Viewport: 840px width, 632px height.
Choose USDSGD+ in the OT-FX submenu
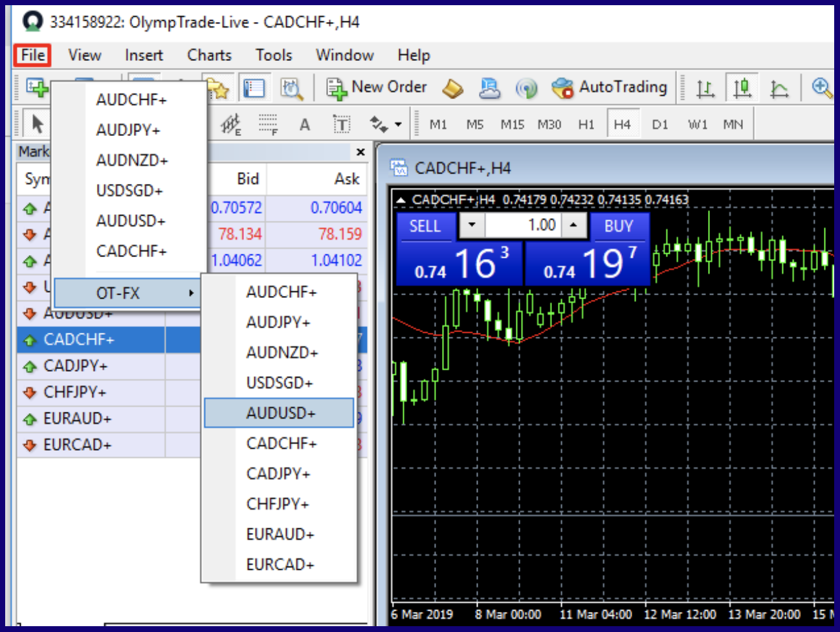coord(280,383)
